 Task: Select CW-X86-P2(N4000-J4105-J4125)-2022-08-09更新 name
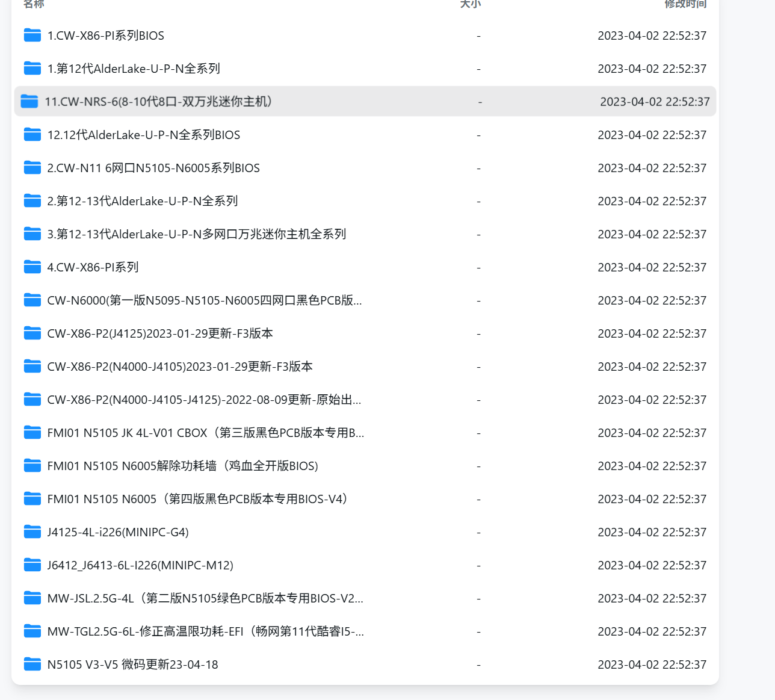coord(204,400)
